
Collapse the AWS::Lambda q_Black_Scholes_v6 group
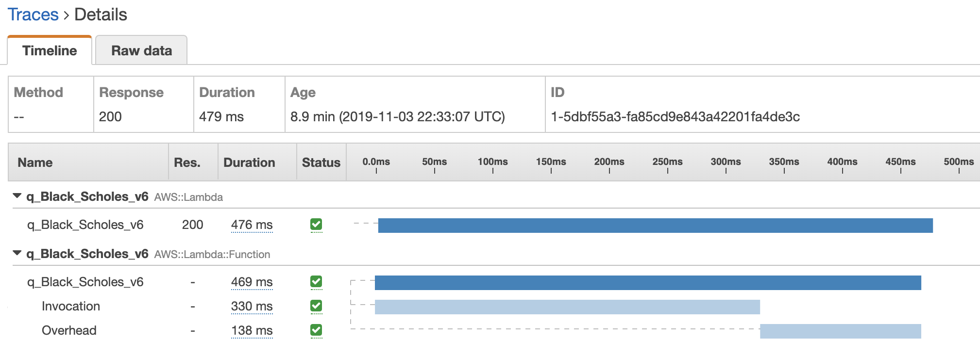pos(17,196)
